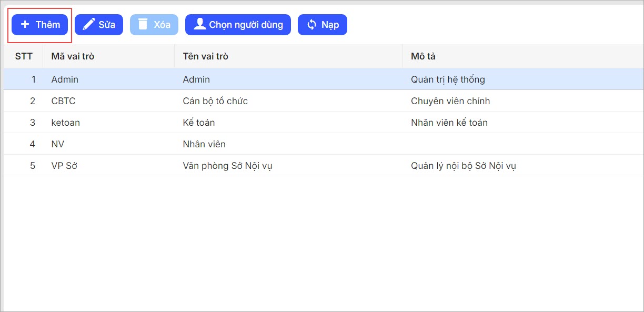
Task: Sort by Tên vai trò column header
Action: (205, 56)
